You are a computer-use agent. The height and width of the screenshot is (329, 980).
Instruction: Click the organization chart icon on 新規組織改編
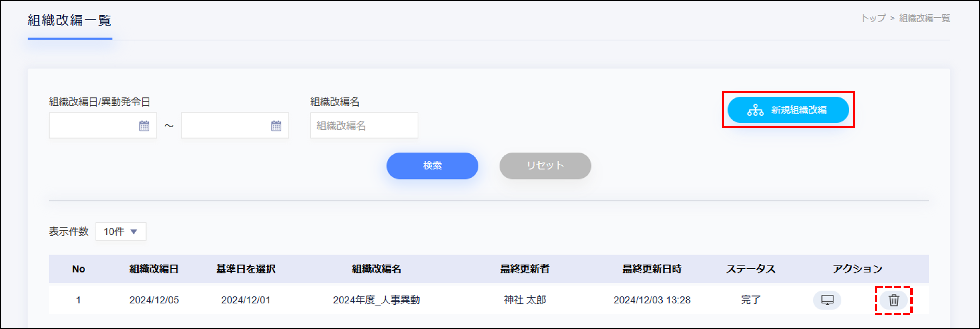tap(755, 110)
